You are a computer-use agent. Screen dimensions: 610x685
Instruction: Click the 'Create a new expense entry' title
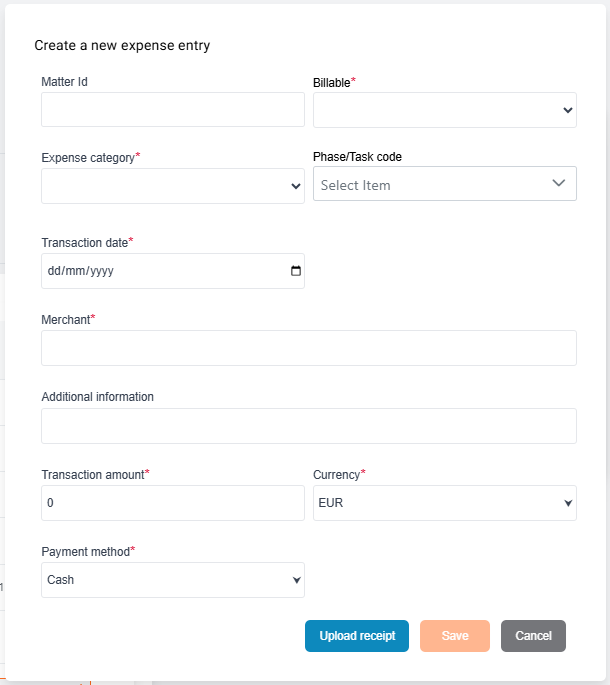coord(122,45)
